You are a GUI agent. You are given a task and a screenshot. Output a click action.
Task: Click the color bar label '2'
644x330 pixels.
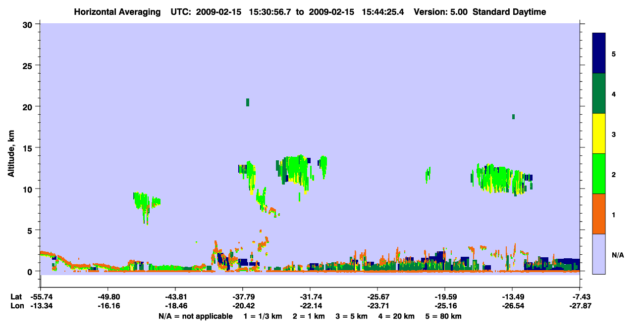pos(614,175)
